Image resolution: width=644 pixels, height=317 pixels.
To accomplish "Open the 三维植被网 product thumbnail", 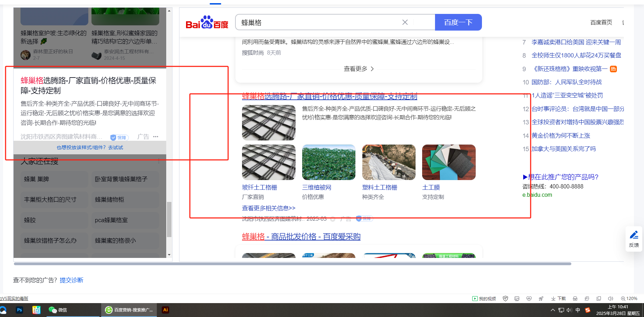I will coord(329,162).
